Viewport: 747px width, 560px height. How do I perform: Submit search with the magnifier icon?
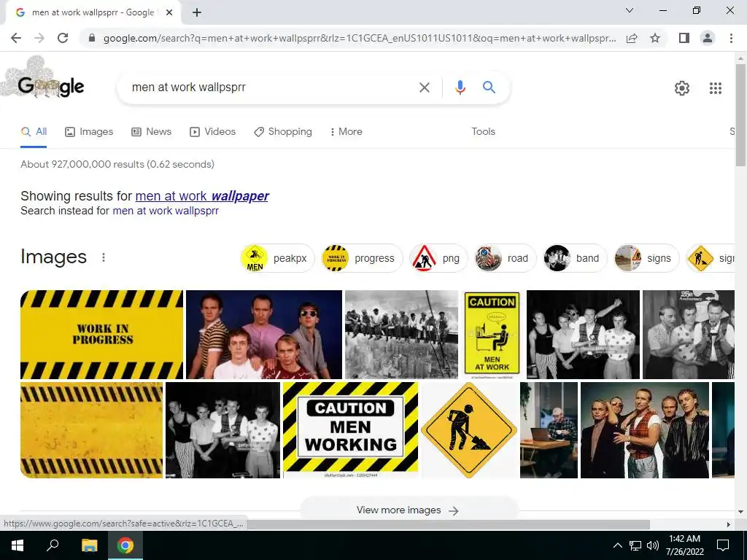pyautogui.click(x=489, y=87)
